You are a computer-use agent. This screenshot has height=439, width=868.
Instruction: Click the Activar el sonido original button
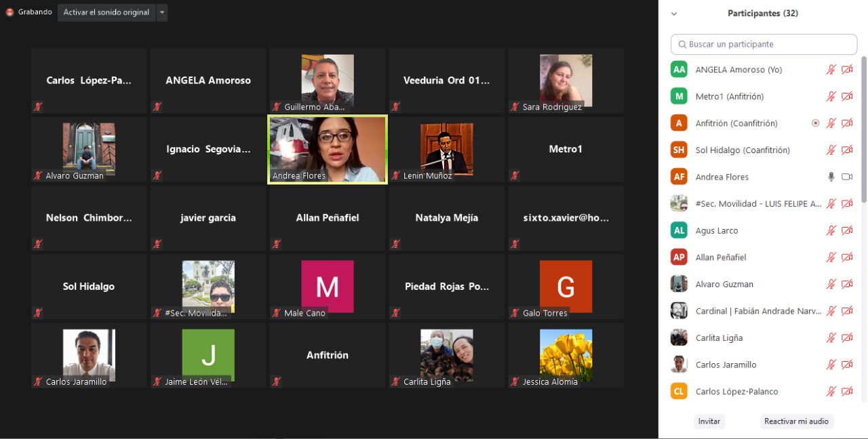(106, 12)
